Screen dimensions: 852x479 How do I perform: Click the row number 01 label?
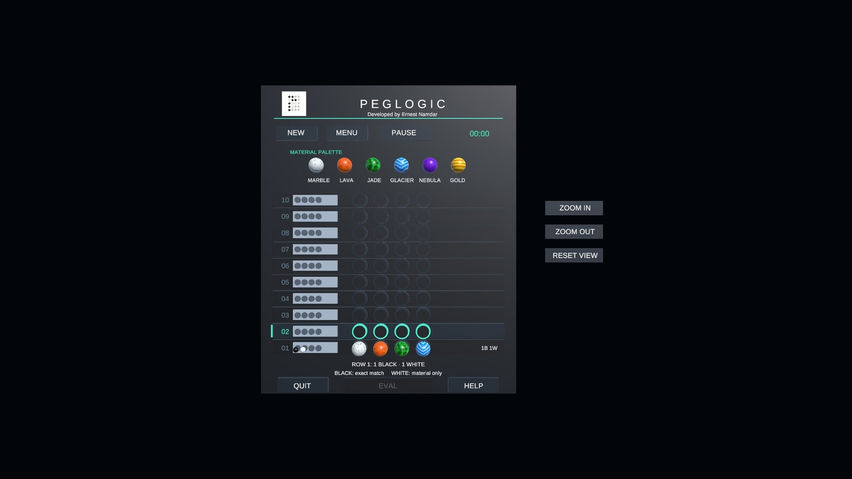(285, 348)
